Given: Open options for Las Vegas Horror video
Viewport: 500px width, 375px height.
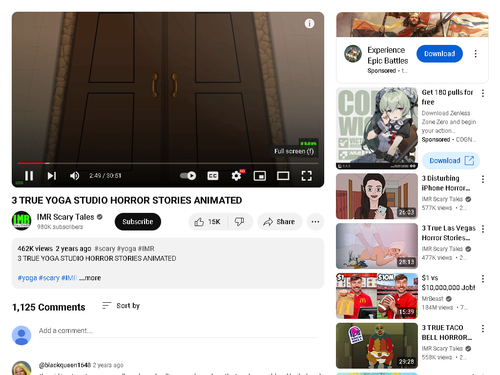Looking at the screenshot, I should pyautogui.click(x=483, y=229).
